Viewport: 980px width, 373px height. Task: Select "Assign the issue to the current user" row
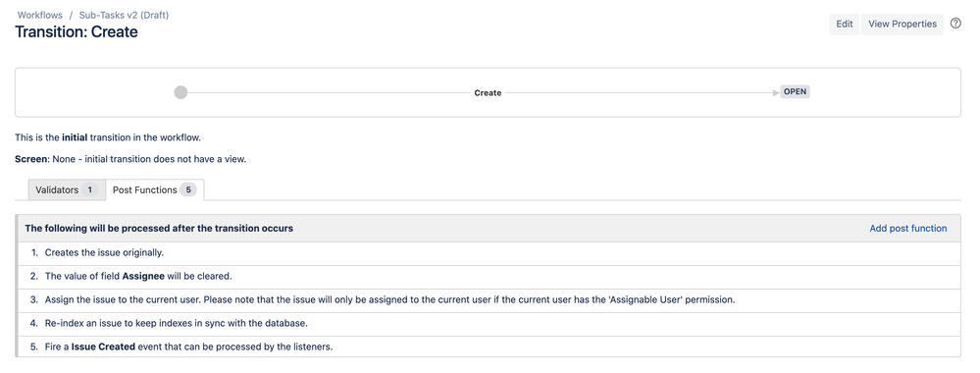pos(489,300)
